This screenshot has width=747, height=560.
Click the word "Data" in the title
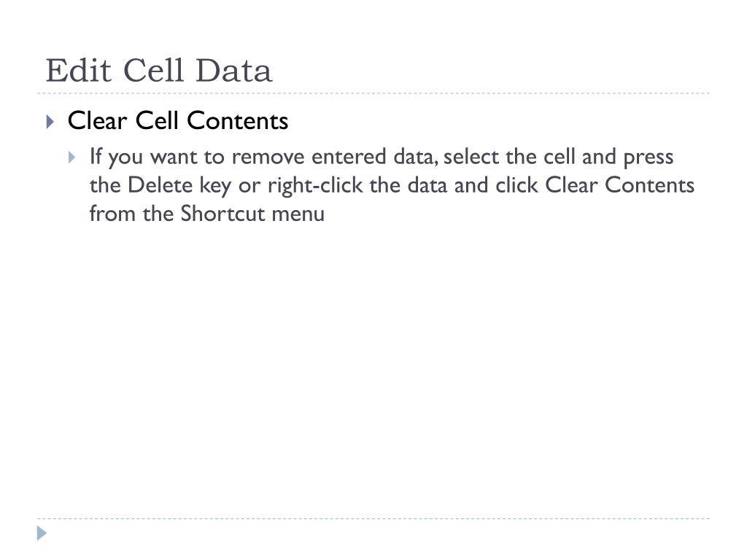[x=234, y=71]
